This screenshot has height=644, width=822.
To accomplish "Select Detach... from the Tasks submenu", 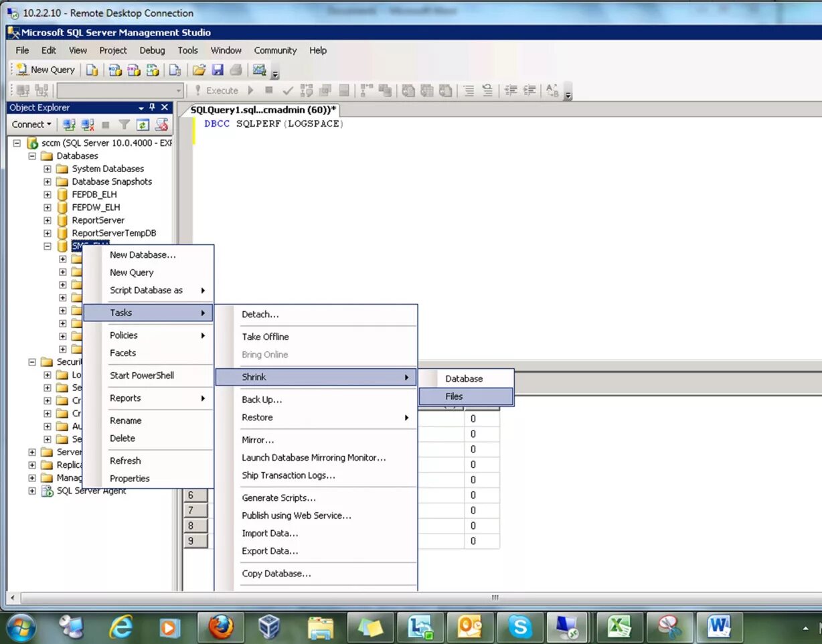I will pyautogui.click(x=316, y=314).
